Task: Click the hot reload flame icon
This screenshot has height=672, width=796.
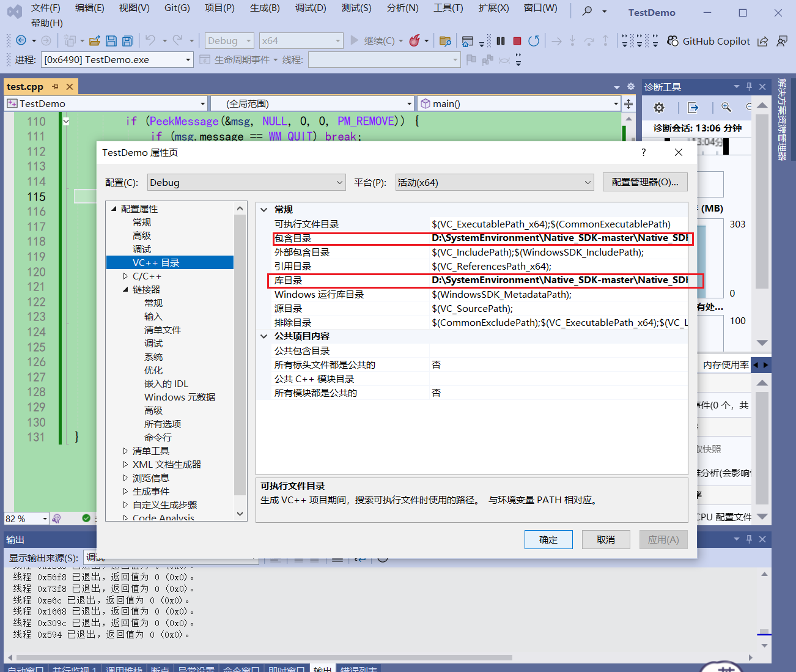Action: [x=415, y=40]
